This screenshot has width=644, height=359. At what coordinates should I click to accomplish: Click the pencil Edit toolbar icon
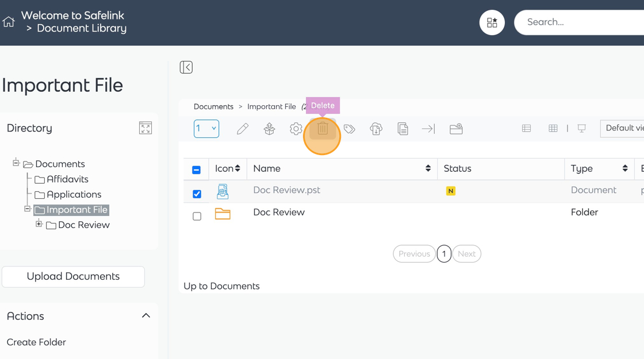coord(243,129)
